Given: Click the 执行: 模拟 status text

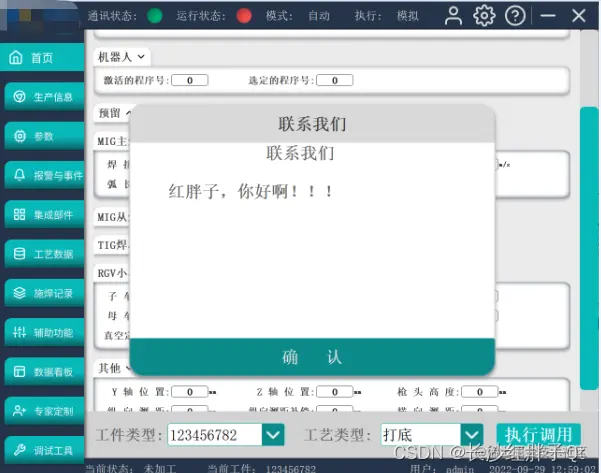Looking at the screenshot, I should [386, 16].
